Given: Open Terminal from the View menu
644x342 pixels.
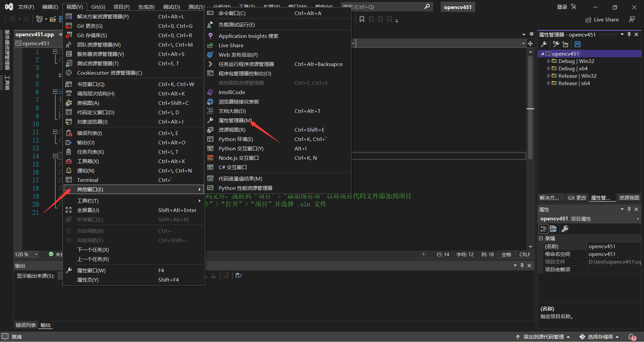Looking at the screenshot, I should pos(134,180).
